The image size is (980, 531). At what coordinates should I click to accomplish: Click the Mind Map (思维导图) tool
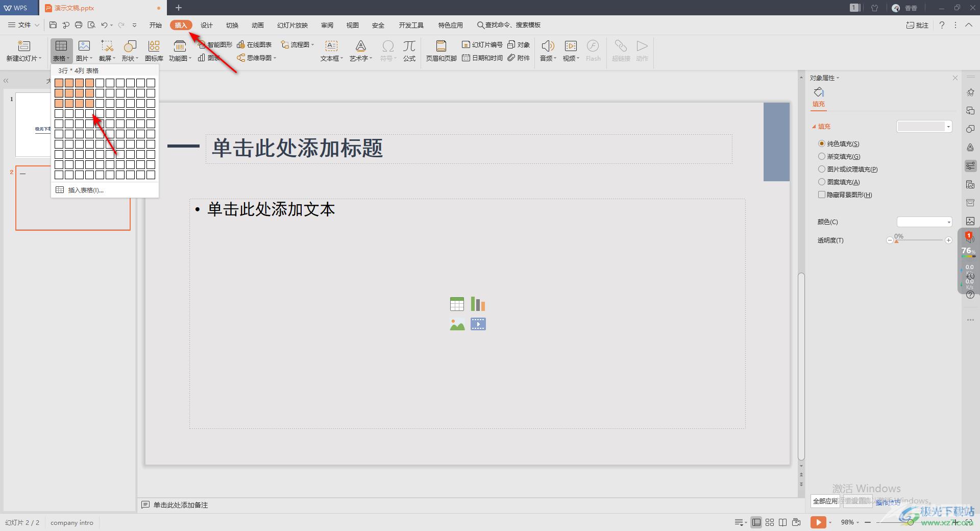coord(256,58)
